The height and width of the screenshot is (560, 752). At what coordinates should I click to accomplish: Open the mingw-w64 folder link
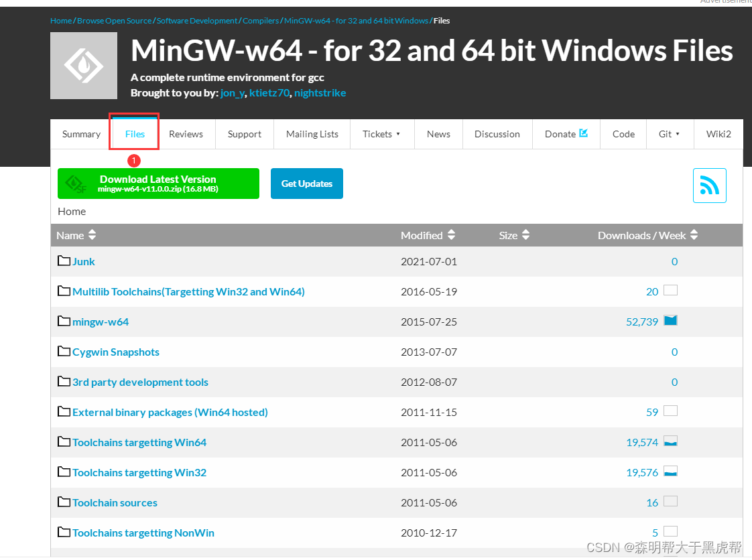101,322
